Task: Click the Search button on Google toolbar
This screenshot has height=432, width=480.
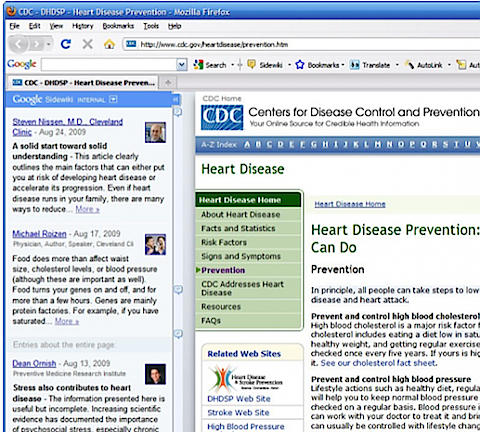Action: point(210,65)
